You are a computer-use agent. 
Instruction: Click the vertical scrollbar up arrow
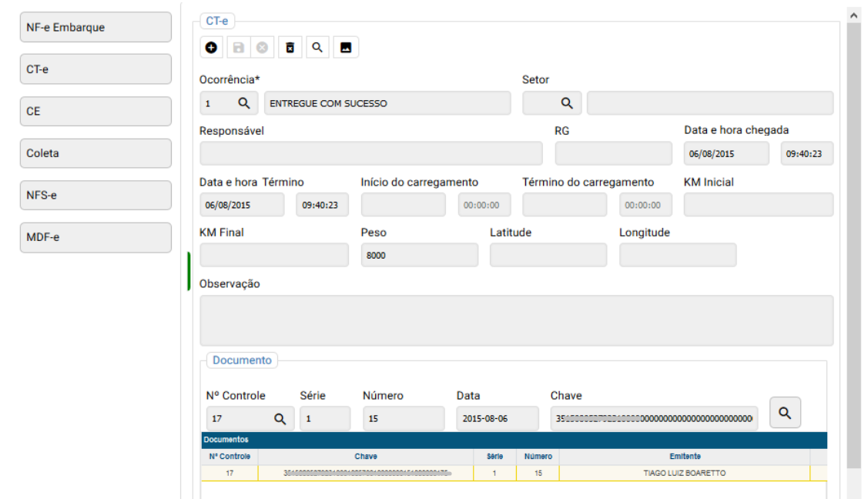(853, 15)
